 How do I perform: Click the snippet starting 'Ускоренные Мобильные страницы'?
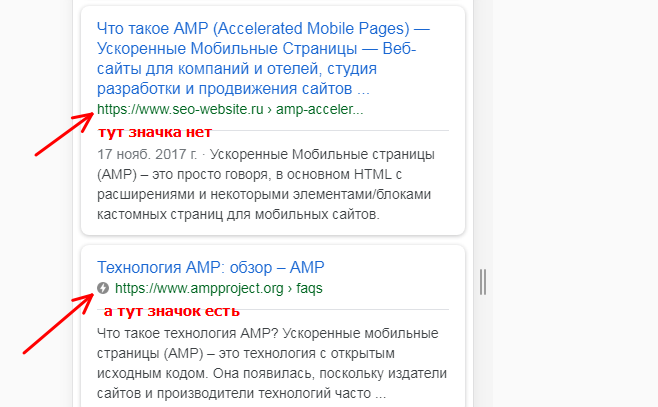tap(264, 184)
